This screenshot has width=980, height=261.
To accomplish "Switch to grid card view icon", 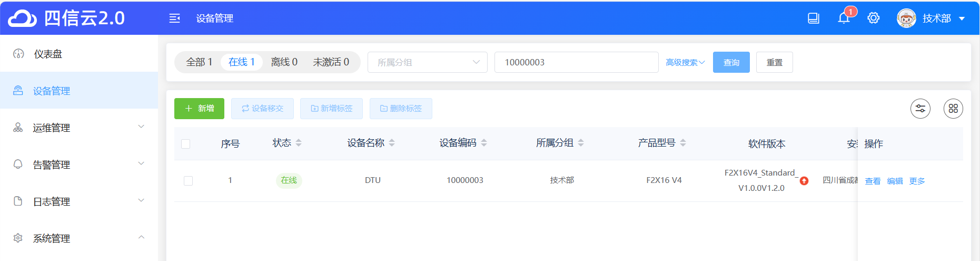I will [953, 109].
